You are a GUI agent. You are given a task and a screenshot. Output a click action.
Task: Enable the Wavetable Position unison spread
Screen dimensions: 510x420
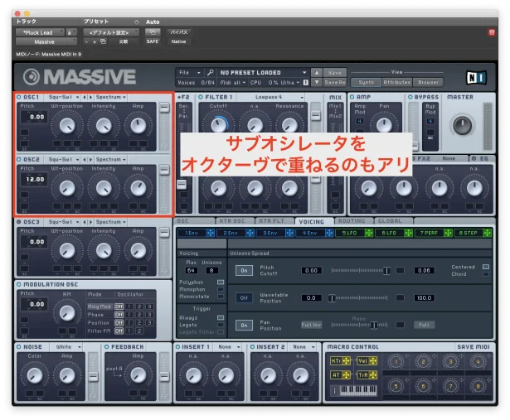(x=244, y=297)
